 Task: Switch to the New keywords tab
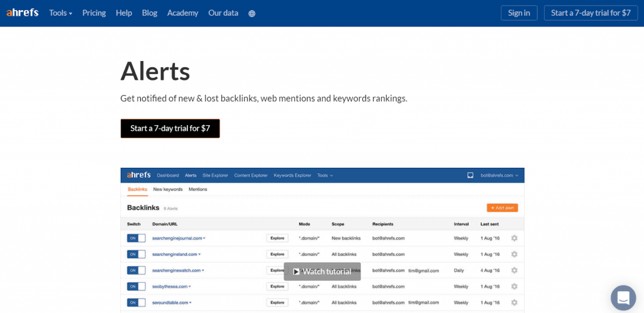168,189
